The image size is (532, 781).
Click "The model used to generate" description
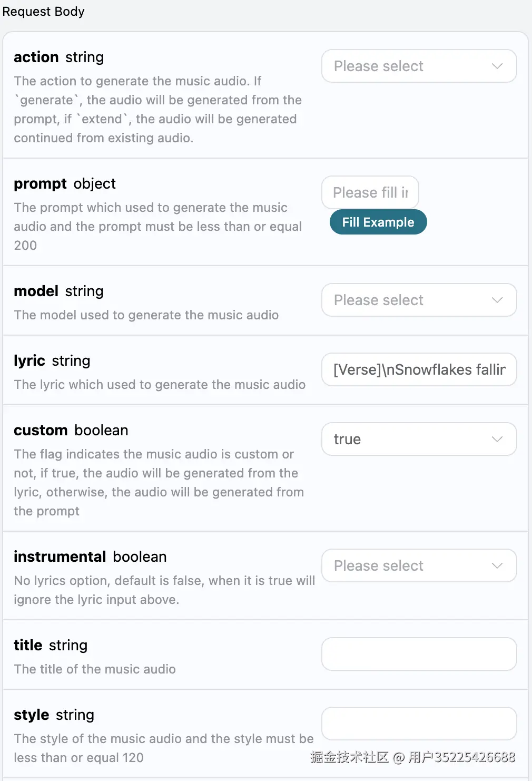pyautogui.click(x=146, y=315)
